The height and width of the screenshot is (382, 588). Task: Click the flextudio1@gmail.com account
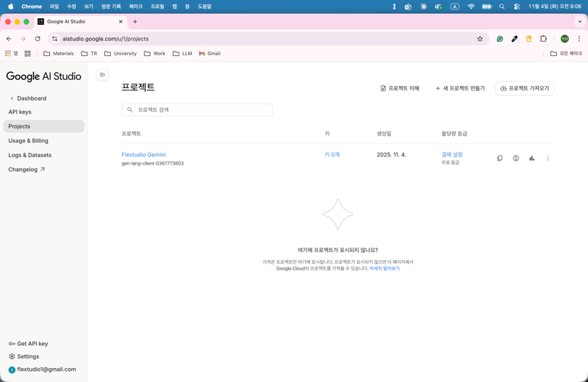pyautogui.click(x=42, y=370)
